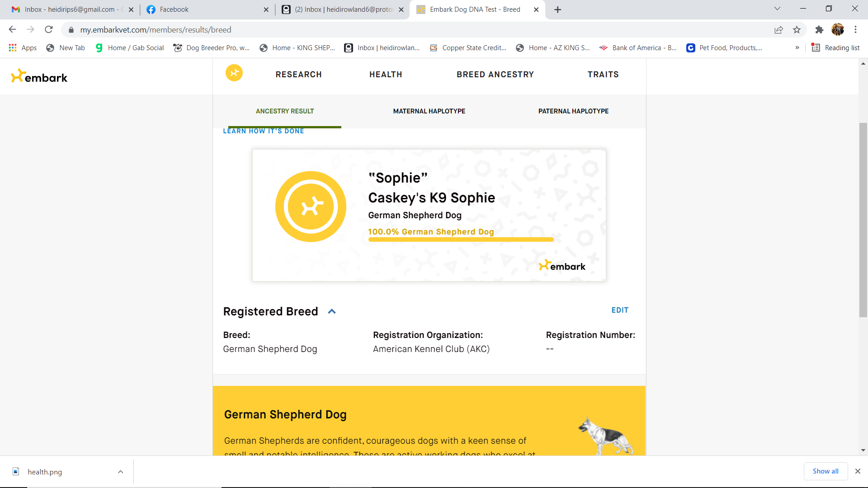Open the tab search dropdown arrow
Viewport: 868px width, 488px height.
(x=777, y=9)
